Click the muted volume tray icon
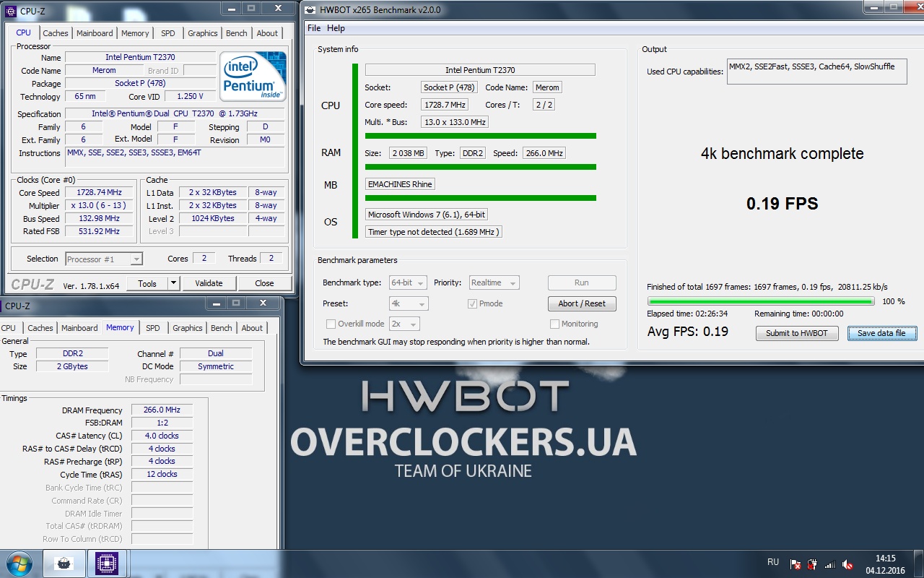The image size is (924, 578). point(847,564)
